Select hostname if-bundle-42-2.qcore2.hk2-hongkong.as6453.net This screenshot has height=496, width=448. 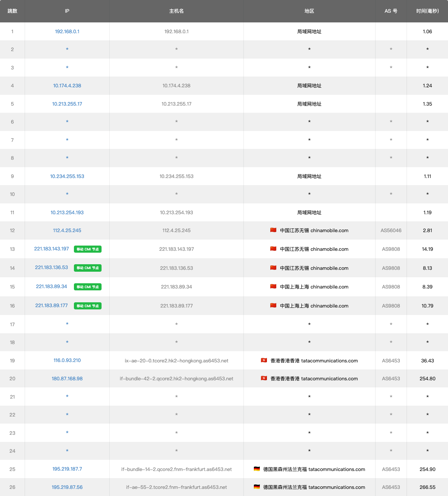tap(177, 378)
